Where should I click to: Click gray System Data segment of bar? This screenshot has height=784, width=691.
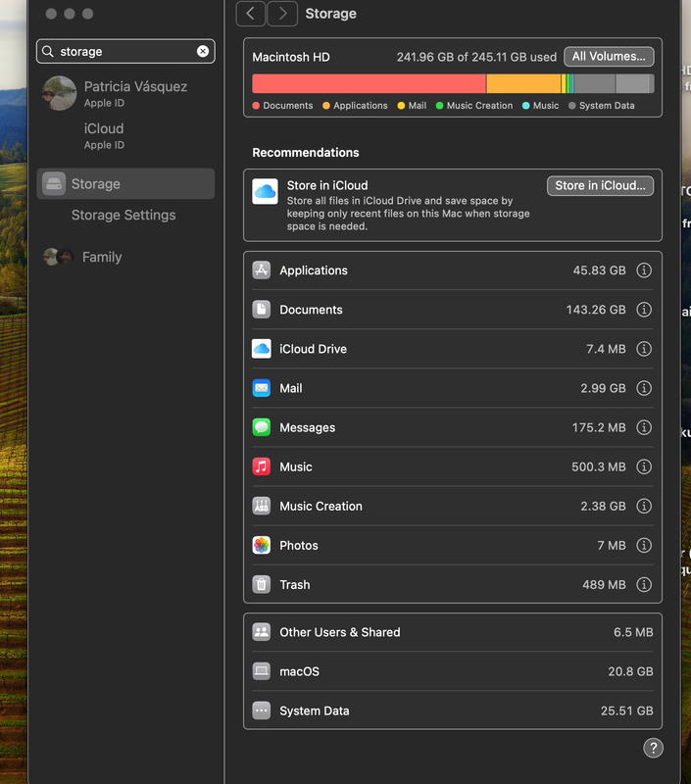(595, 83)
